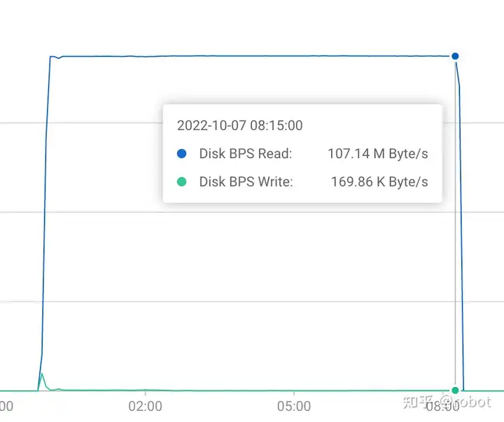Click the green write spike near chart start
Screen dimensions: 504x422
pyautogui.click(x=42, y=381)
